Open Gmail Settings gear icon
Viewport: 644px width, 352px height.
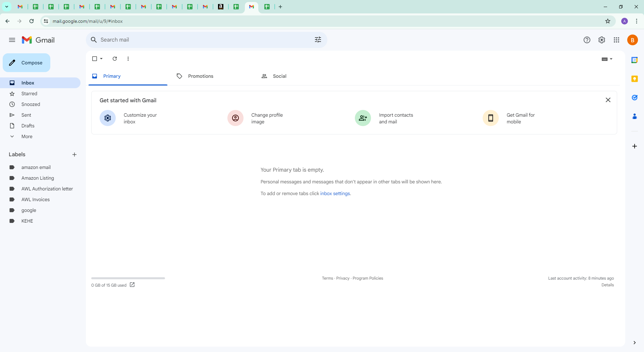click(602, 40)
